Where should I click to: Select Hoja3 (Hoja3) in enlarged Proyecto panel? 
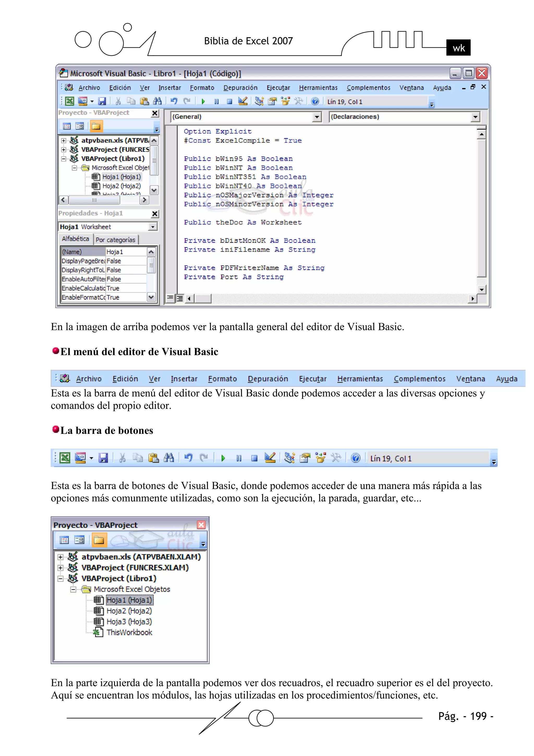(129, 622)
